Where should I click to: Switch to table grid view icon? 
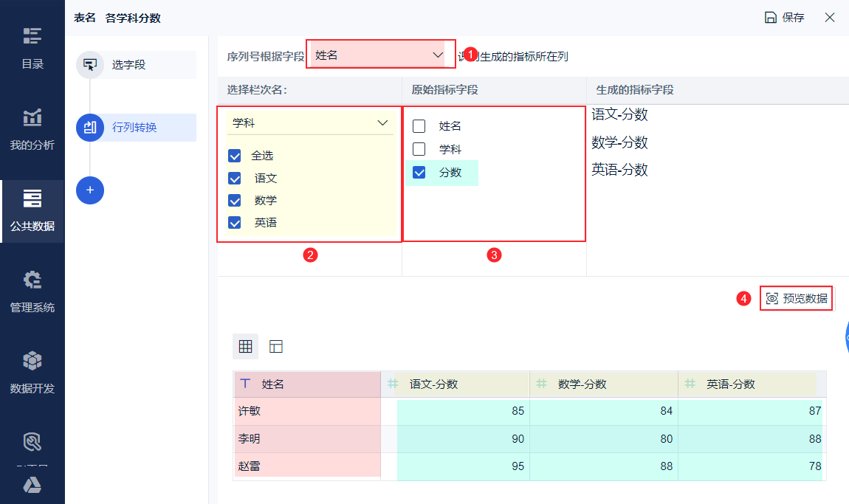click(x=246, y=346)
